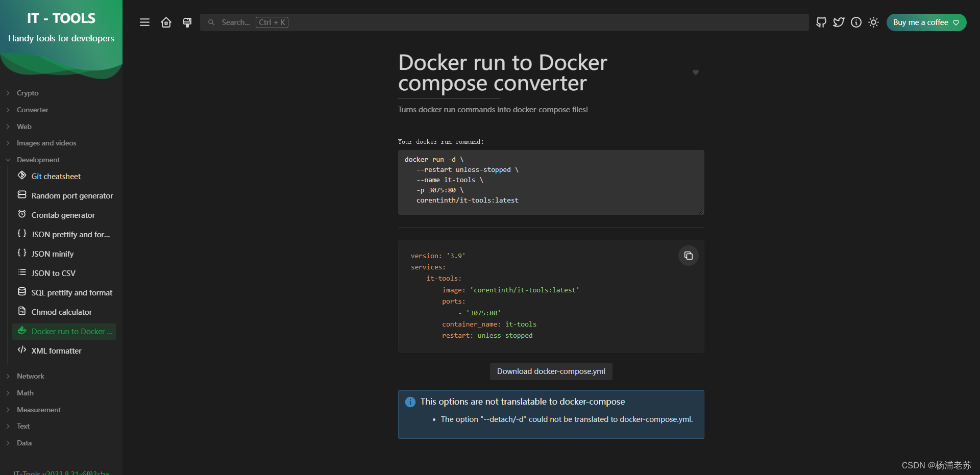Viewport: 980px width, 475px height.
Task: Click the XML formatter code icon
Action: [x=22, y=350]
